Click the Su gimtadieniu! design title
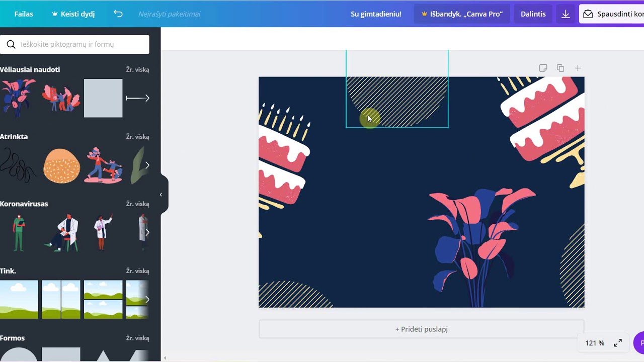The width and height of the screenshot is (644, 362). 376,14
